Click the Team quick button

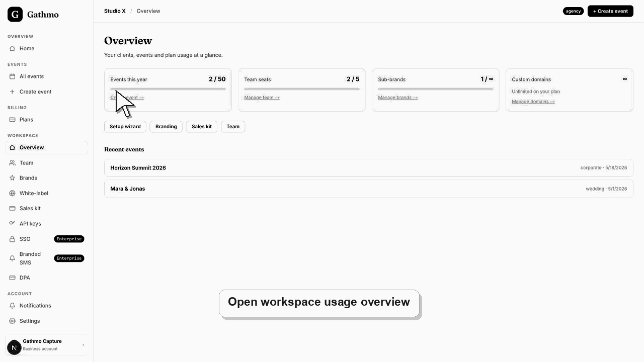click(233, 127)
